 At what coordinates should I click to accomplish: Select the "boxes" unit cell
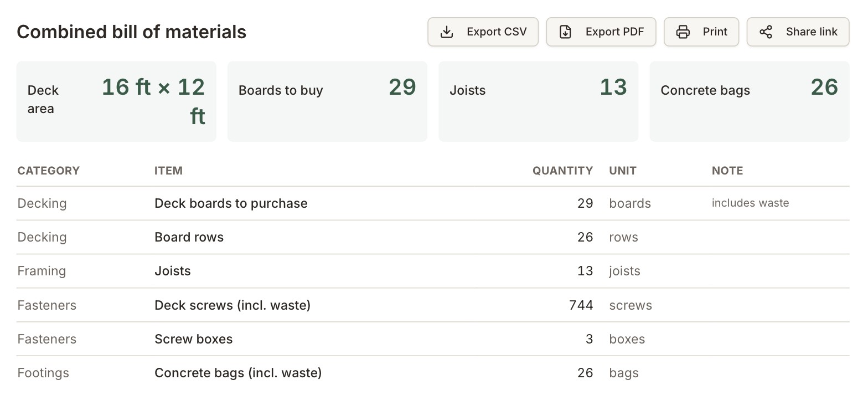tap(627, 339)
